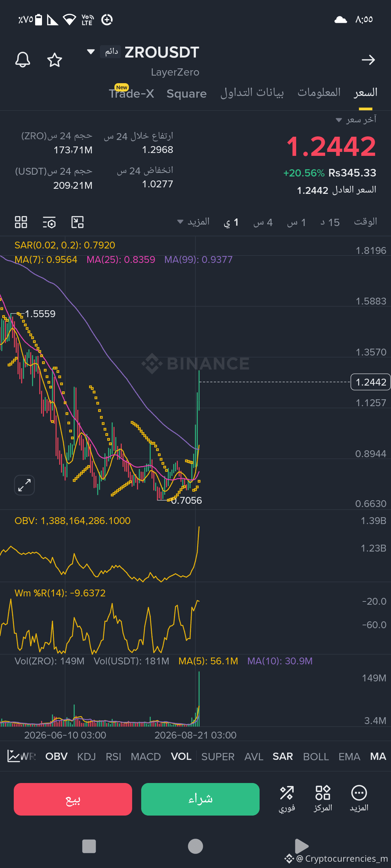Open information (المعلومات) tab

tap(319, 93)
